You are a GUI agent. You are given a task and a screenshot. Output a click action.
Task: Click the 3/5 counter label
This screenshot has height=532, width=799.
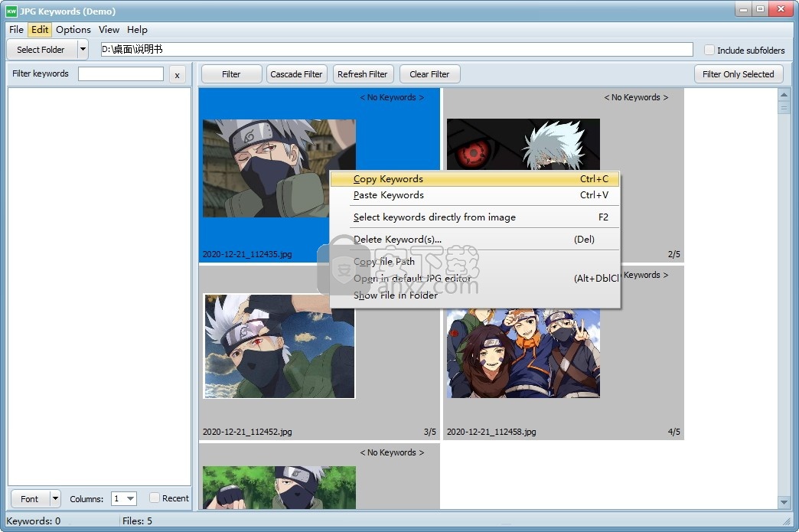tap(429, 432)
